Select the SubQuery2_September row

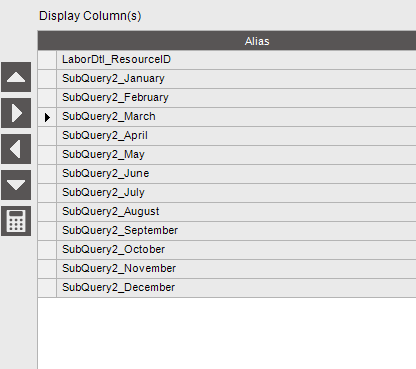point(236,231)
